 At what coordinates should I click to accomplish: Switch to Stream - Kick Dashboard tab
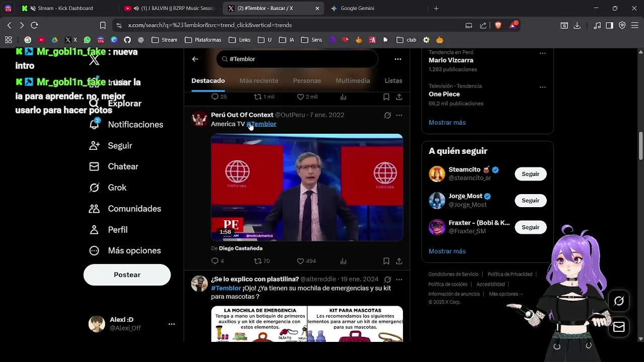pyautogui.click(x=64, y=8)
